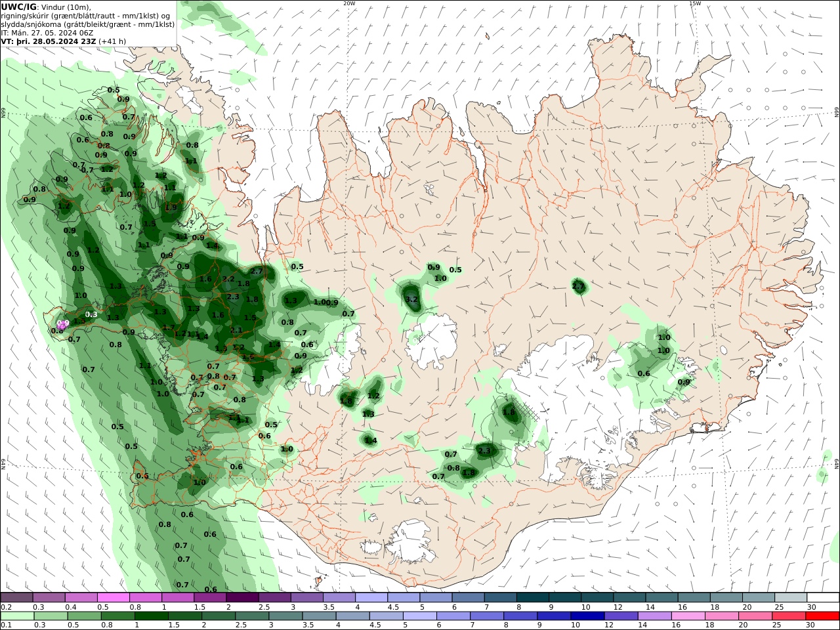Select the snow-legend swatch starting at 0.2
Viewport: 840px width, 630px height.
point(16,598)
